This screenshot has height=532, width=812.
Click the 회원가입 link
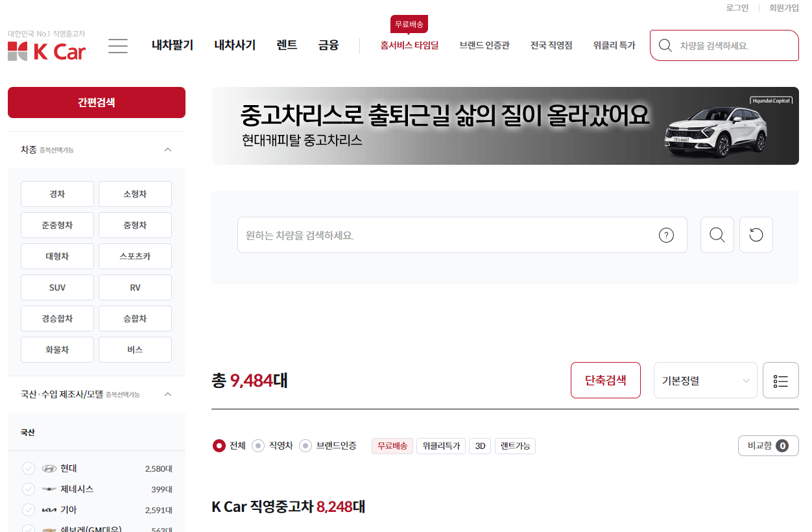[784, 8]
